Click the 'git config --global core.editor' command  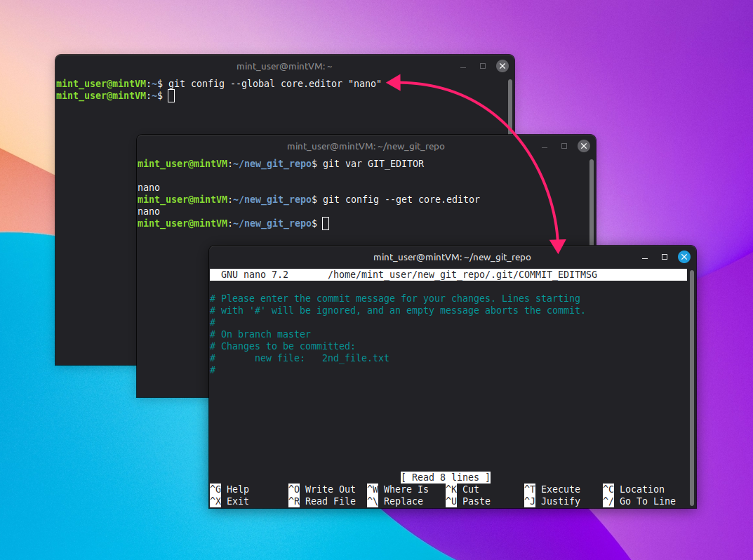[x=274, y=84]
